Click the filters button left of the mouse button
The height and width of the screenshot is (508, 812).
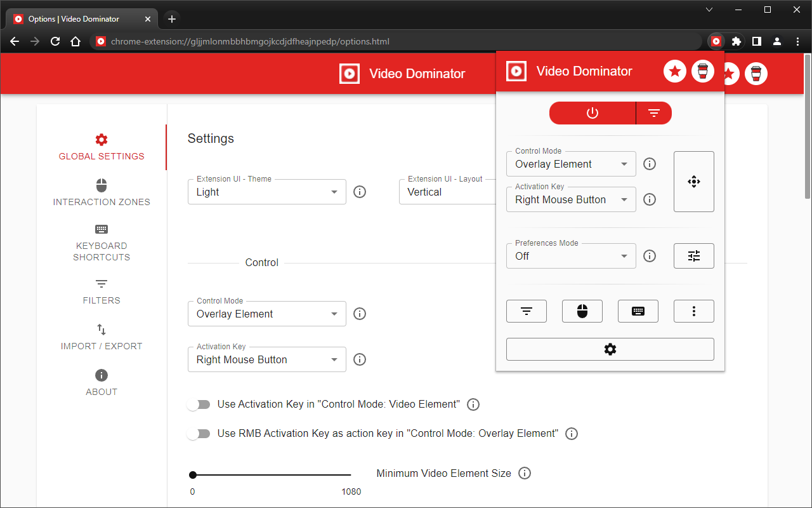(x=527, y=311)
